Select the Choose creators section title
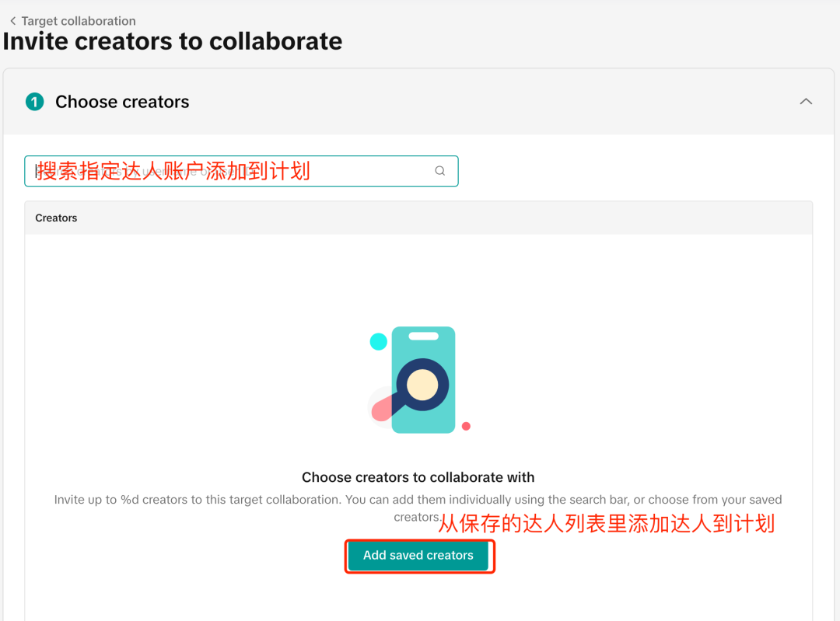 122,102
